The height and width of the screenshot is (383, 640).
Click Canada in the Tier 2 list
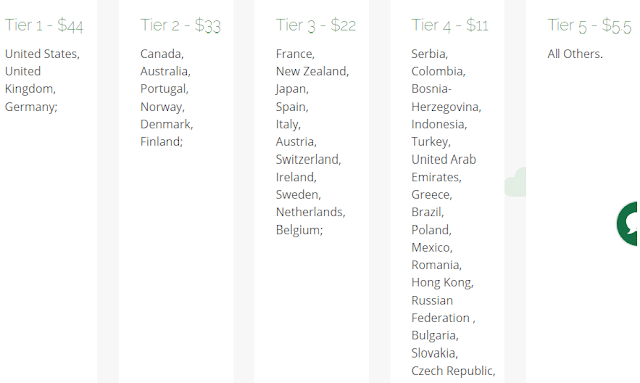click(x=162, y=54)
